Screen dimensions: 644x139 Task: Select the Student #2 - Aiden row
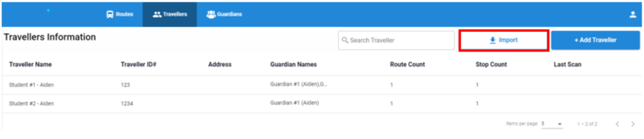(322, 104)
